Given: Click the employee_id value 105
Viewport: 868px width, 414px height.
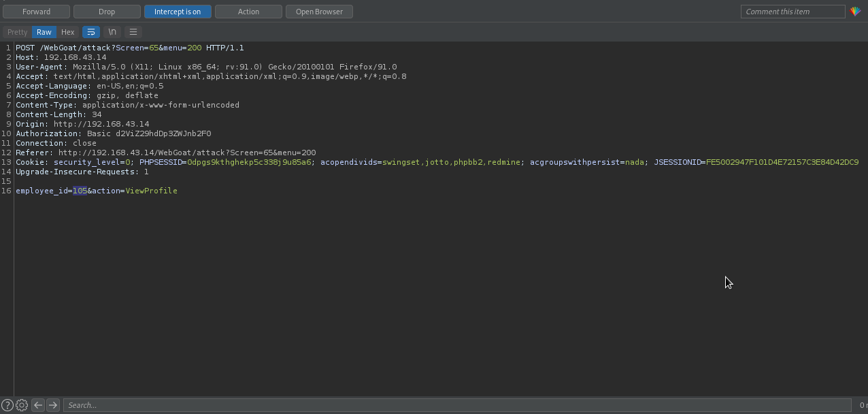Looking at the screenshot, I should 80,191.
